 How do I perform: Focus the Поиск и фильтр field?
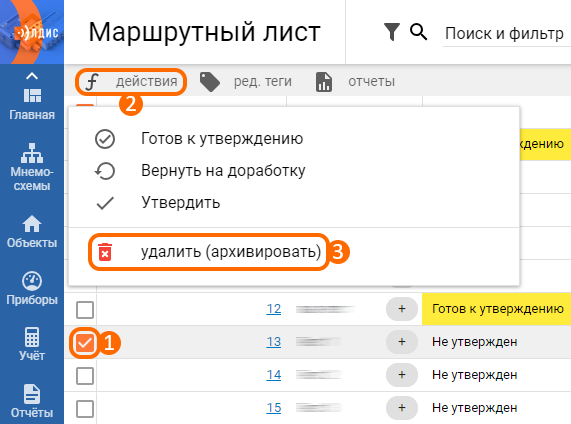coord(507,34)
